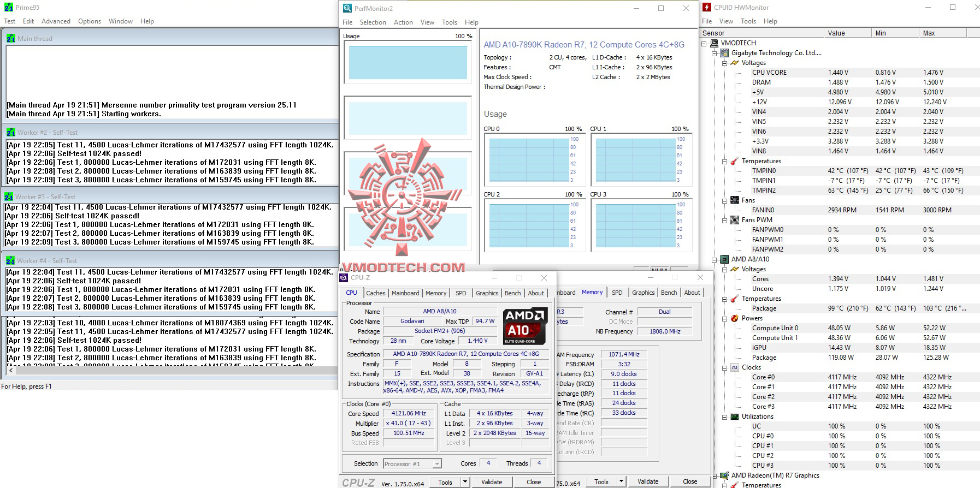Viewport: 980px width, 488px height.
Task: Click the Fans PWM icon in HWMonitor
Action: pos(735,220)
